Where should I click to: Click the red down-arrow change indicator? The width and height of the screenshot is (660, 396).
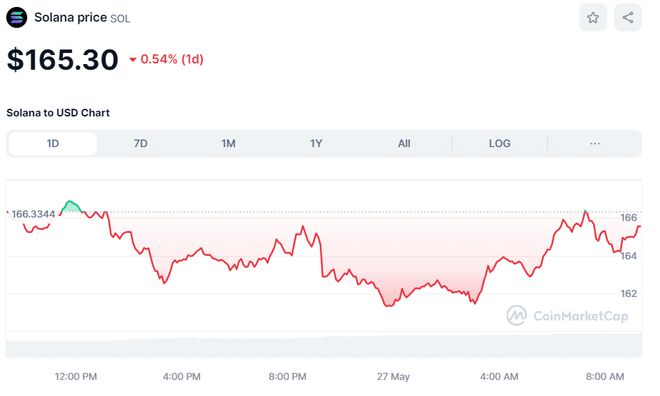click(133, 59)
